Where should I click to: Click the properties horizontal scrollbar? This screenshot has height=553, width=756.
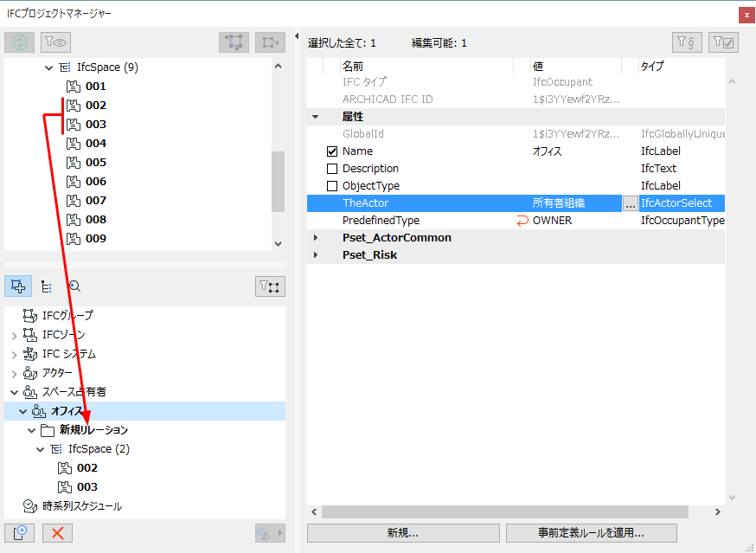coord(505,511)
